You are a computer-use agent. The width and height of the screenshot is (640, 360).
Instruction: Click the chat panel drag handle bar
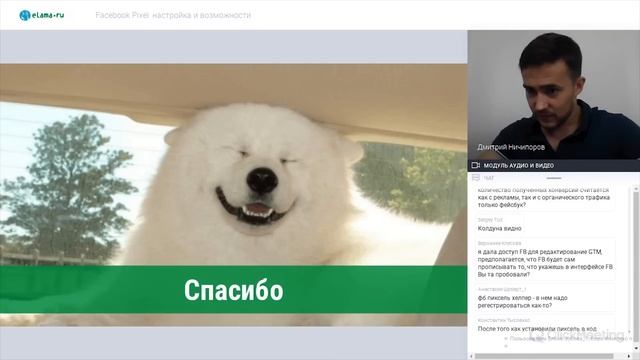tap(554, 178)
